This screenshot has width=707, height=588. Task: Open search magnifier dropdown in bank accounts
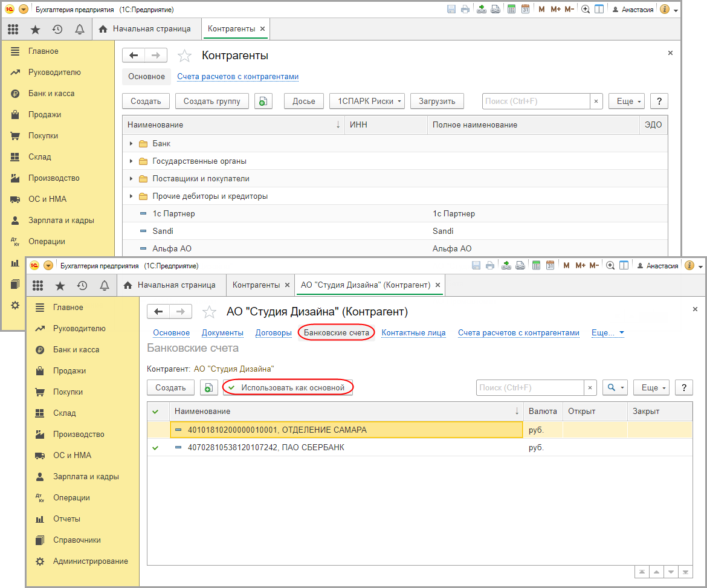[x=615, y=387]
